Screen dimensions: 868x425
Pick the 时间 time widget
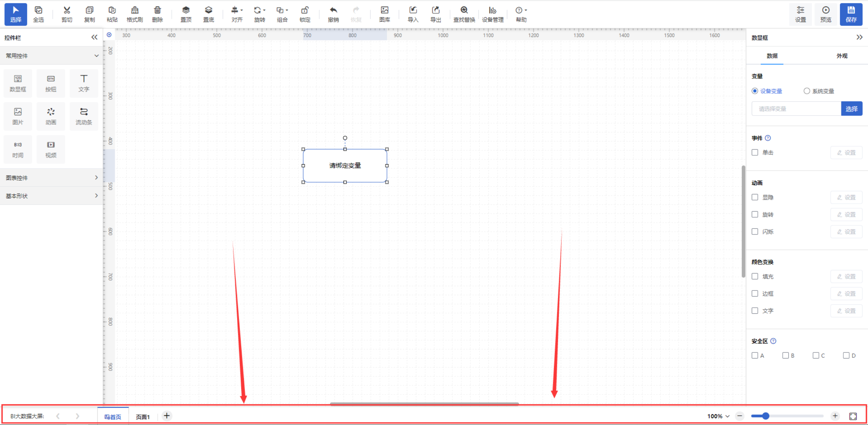click(x=18, y=149)
